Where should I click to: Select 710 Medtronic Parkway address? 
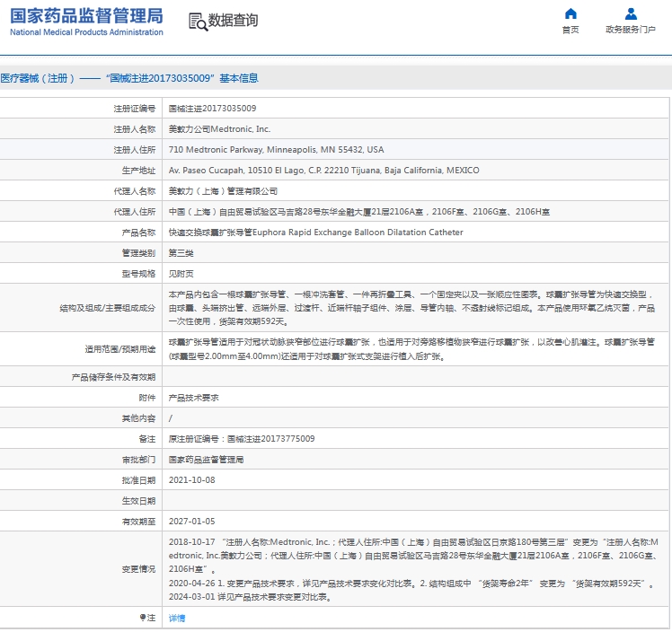276,149
